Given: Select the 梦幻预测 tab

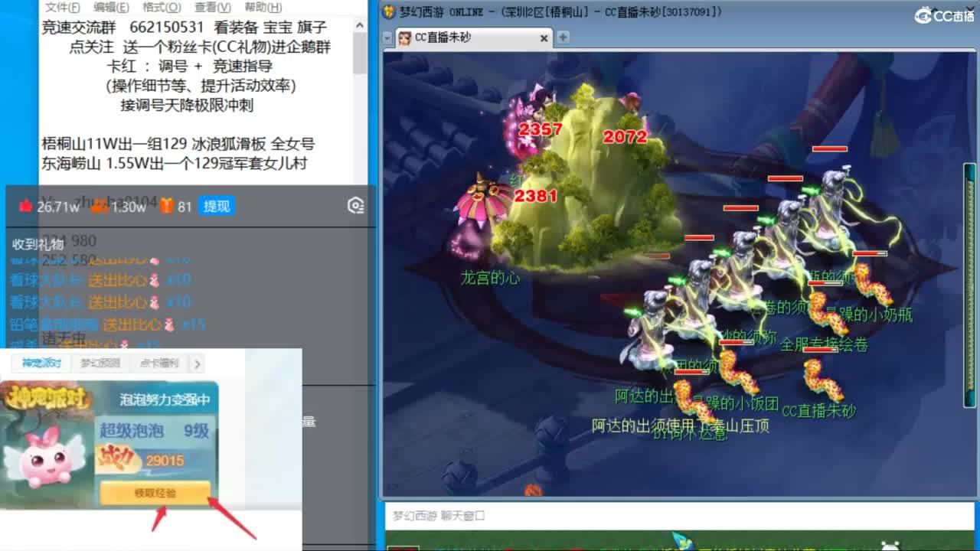Looking at the screenshot, I should pos(100,364).
